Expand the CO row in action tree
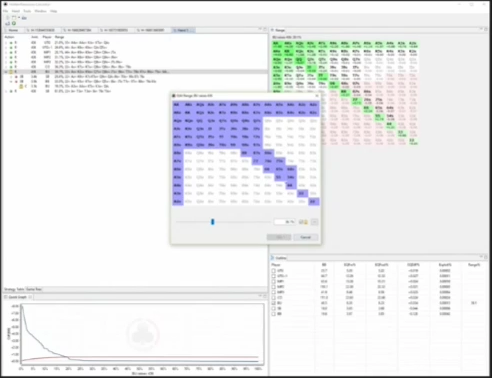 pyautogui.click(x=6, y=67)
